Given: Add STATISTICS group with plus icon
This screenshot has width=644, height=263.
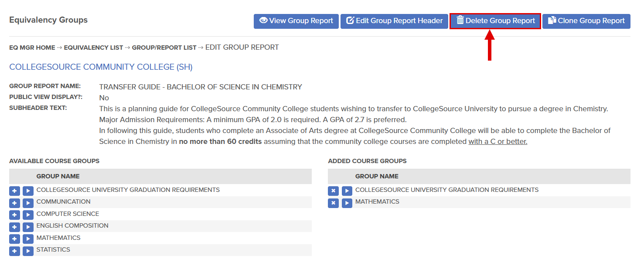Looking at the screenshot, I should pos(14,251).
